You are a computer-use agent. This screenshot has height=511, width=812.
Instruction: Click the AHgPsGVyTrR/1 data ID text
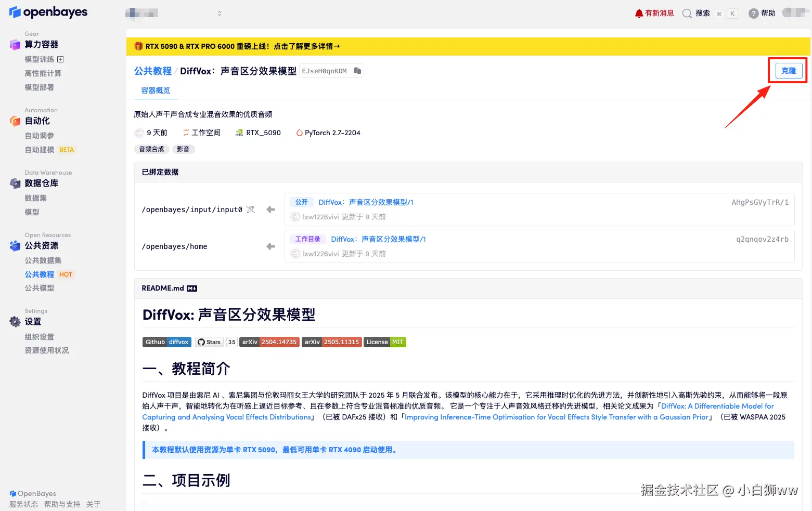pyautogui.click(x=760, y=202)
